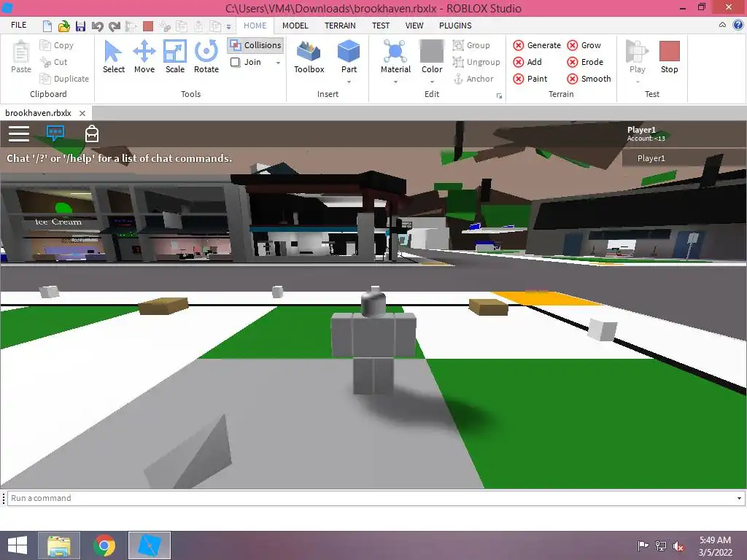Open Google Chrome from the taskbar

(x=104, y=545)
